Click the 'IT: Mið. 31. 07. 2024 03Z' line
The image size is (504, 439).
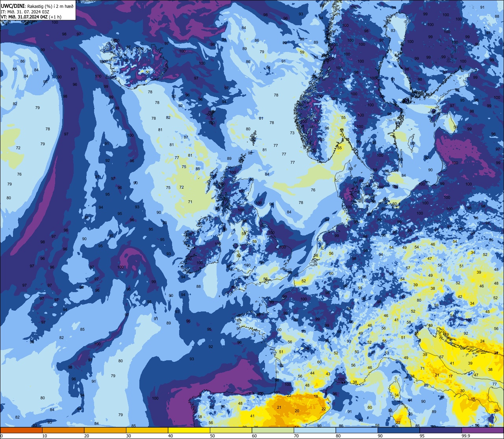pos(25,12)
